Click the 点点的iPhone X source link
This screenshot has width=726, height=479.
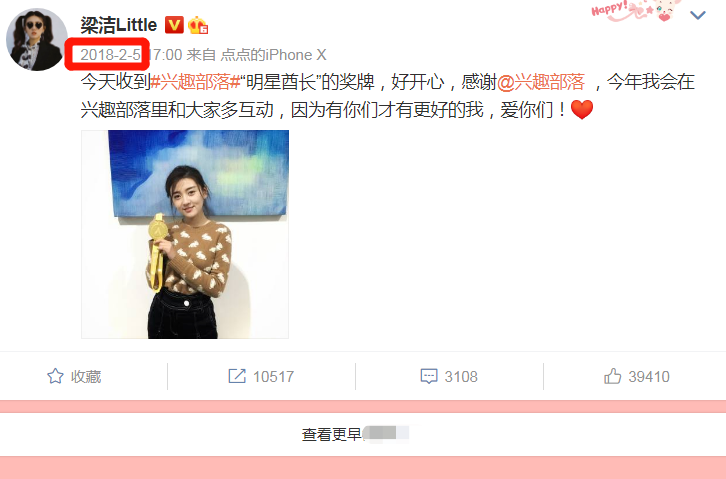click(x=273, y=55)
